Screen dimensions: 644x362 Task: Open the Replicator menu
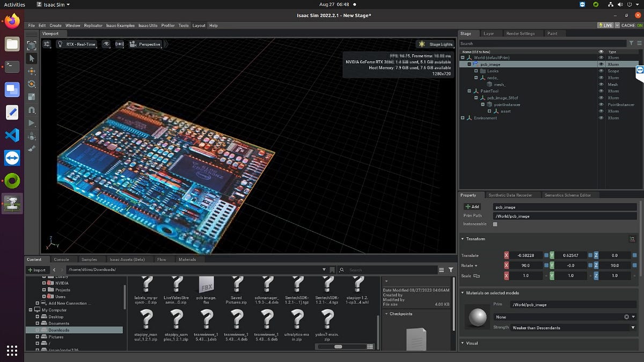93,25
